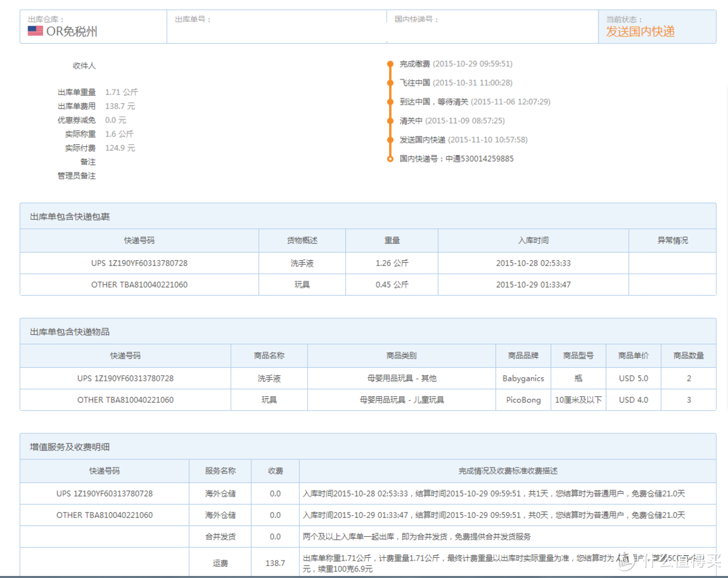Click the 洗手液 description in the packages table

click(x=302, y=263)
